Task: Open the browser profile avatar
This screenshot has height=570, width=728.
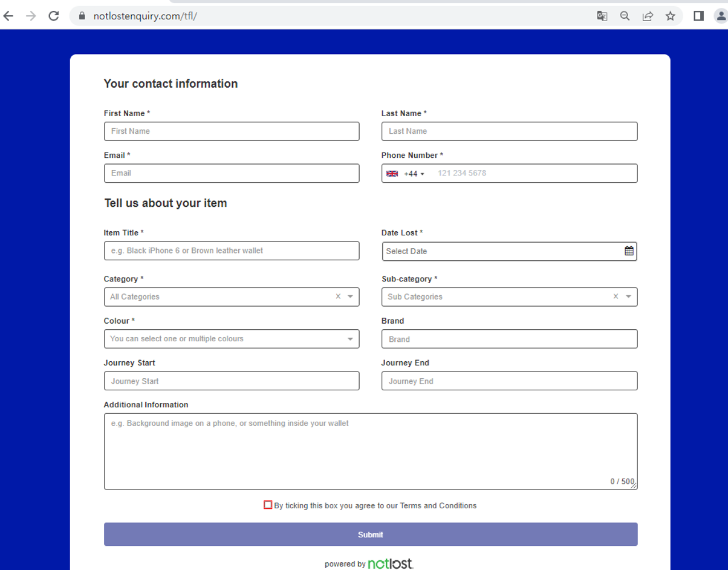Action: tap(721, 16)
